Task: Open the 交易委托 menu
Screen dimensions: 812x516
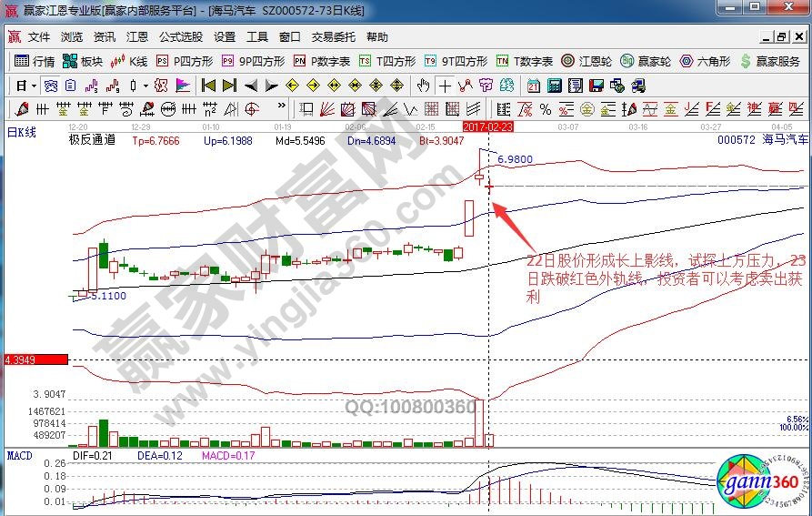Action: 334,37
